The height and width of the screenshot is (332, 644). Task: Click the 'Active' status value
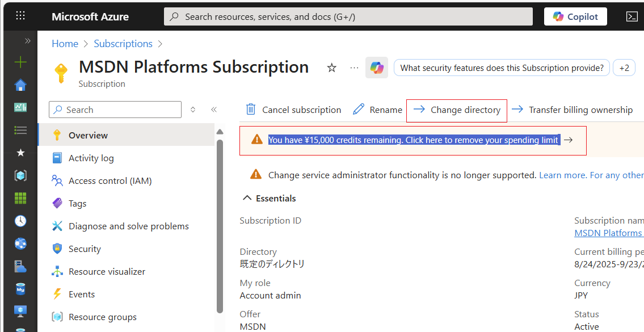[x=587, y=327]
